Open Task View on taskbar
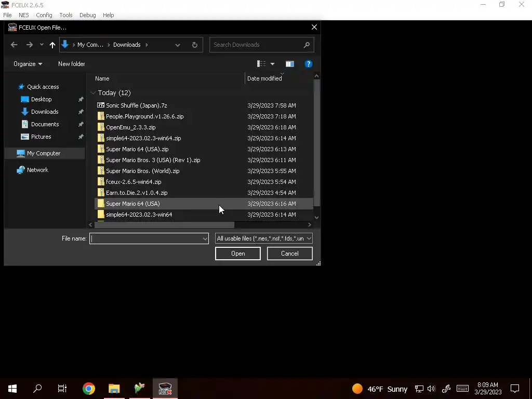532x399 pixels. coord(62,389)
